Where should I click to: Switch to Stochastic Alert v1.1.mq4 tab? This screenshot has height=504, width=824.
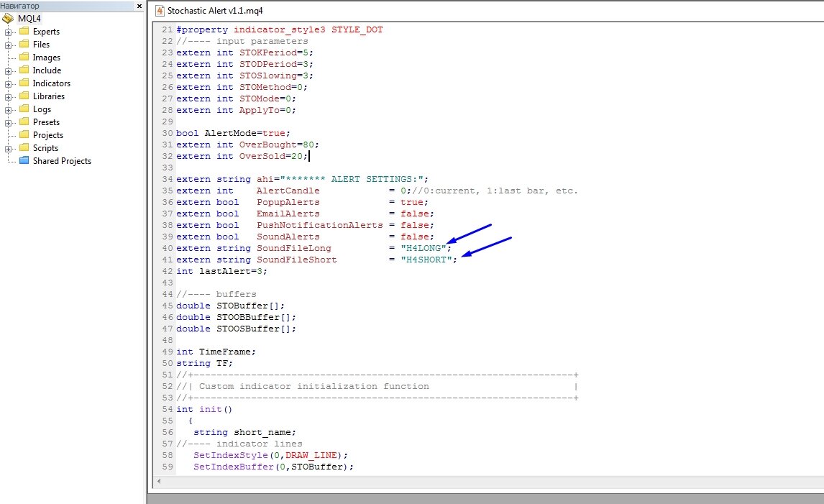[x=215, y=11]
